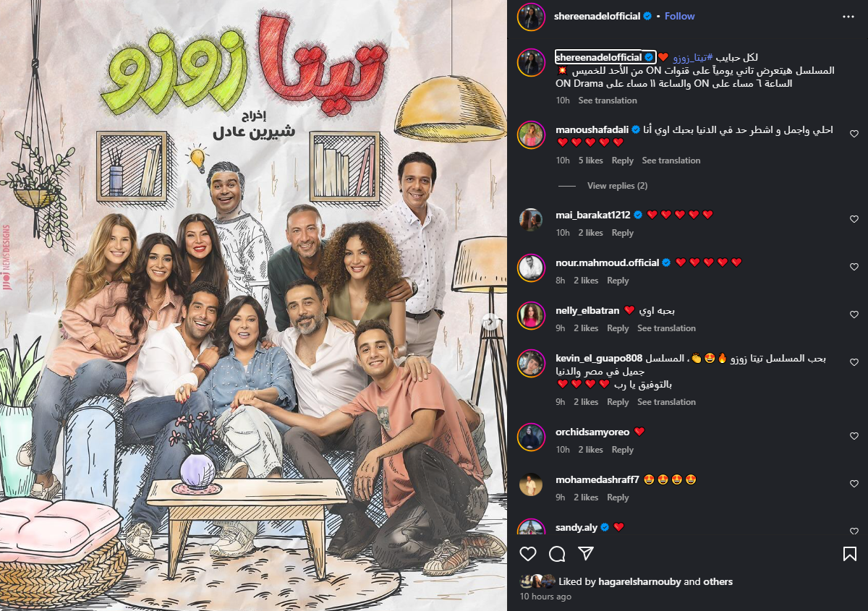The height and width of the screenshot is (611, 868).
Task: Open manoushafadali's profile picture
Action: [531, 134]
